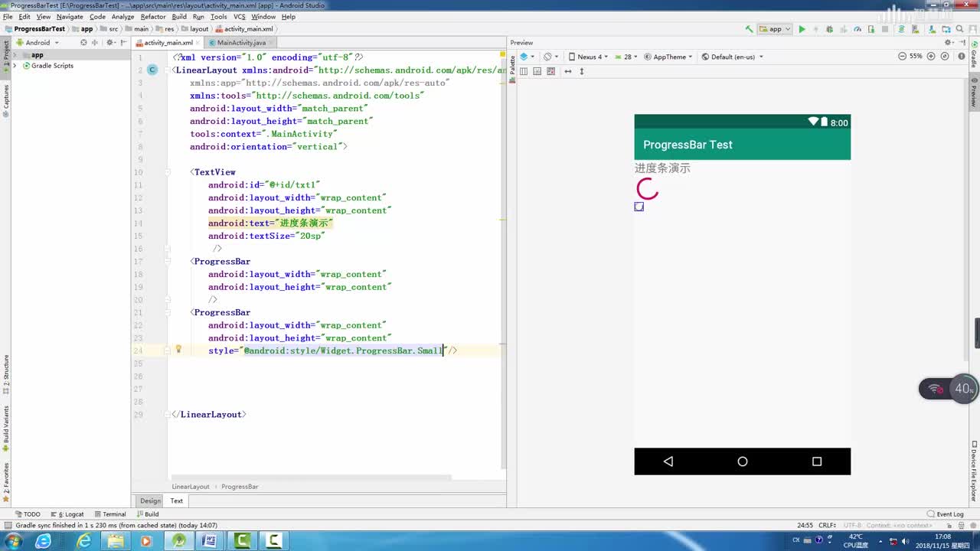Collapse all in the Project panel
Viewport: 980px width, 551px height.
(95, 43)
